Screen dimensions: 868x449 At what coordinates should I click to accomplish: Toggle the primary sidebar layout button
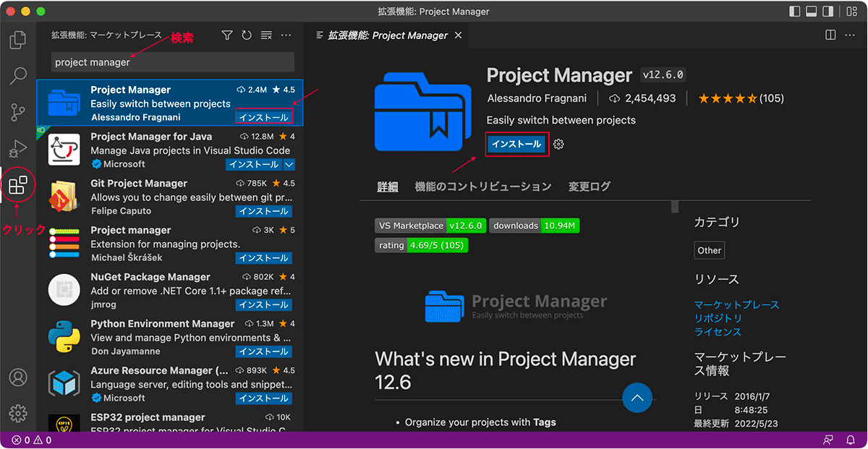tap(795, 12)
